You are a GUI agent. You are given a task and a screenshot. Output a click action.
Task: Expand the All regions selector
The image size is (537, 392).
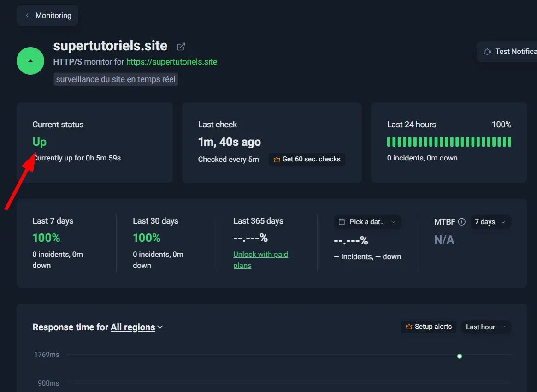(136, 327)
